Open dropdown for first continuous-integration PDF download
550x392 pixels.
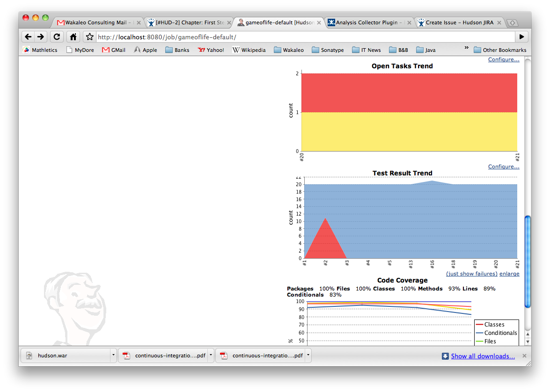tap(211, 356)
